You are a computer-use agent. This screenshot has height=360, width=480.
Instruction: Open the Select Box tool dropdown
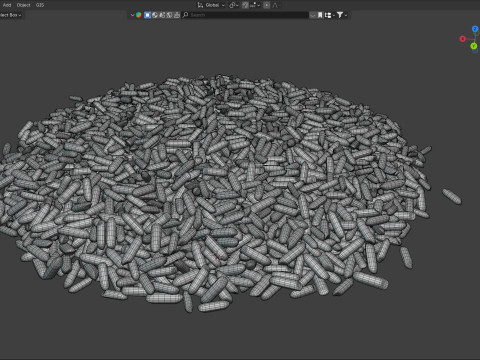click(11, 15)
